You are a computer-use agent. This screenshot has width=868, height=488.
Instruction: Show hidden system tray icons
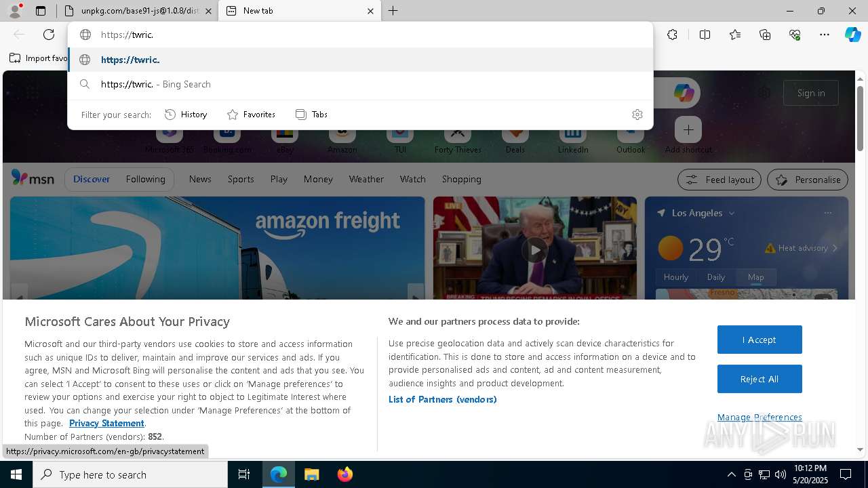(x=731, y=474)
